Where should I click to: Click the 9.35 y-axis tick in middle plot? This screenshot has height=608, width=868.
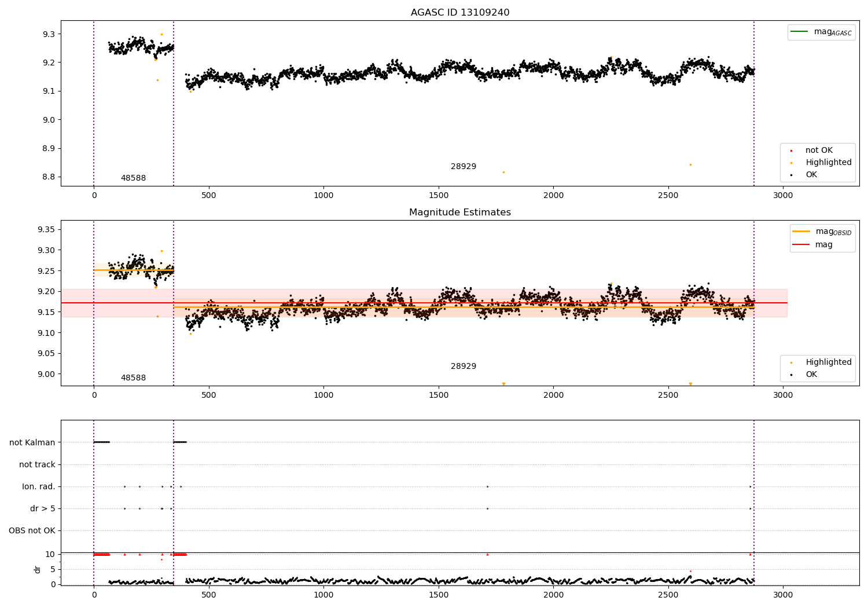pyautogui.click(x=46, y=230)
